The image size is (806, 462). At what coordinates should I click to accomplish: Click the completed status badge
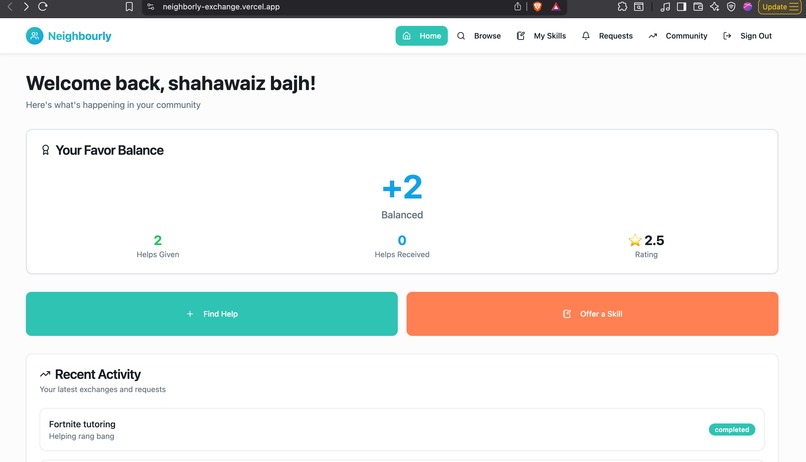(732, 430)
